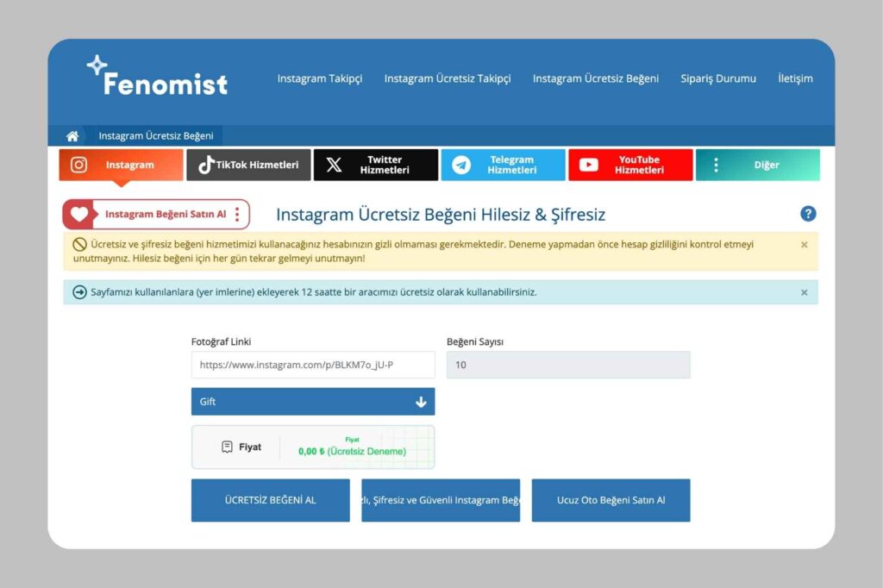883x588 pixels.
Task: Click Instagram Beğeni Satın Al button
Action: click(x=156, y=214)
